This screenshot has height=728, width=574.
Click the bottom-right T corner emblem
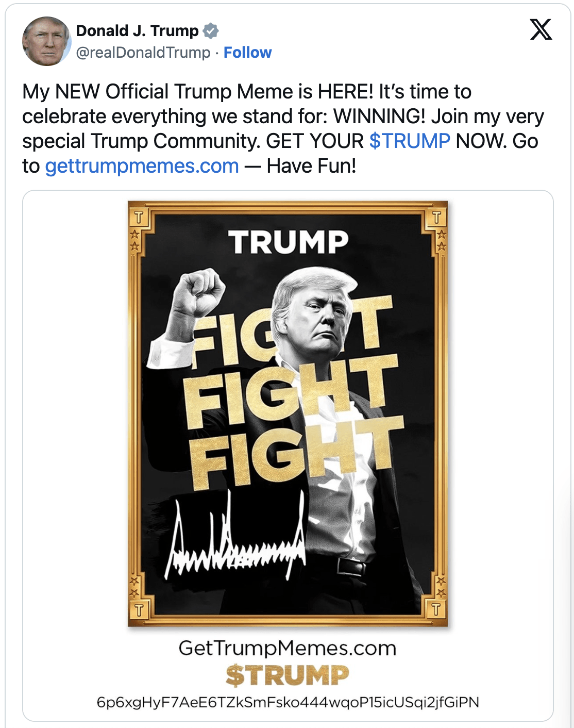click(x=436, y=609)
